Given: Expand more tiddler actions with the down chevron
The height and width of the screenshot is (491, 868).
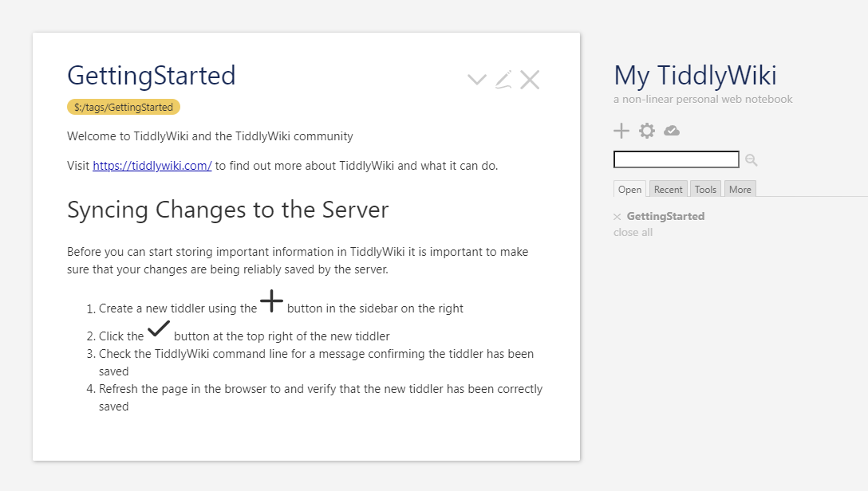Looking at the screenshot, I should [x=477, y=79].
